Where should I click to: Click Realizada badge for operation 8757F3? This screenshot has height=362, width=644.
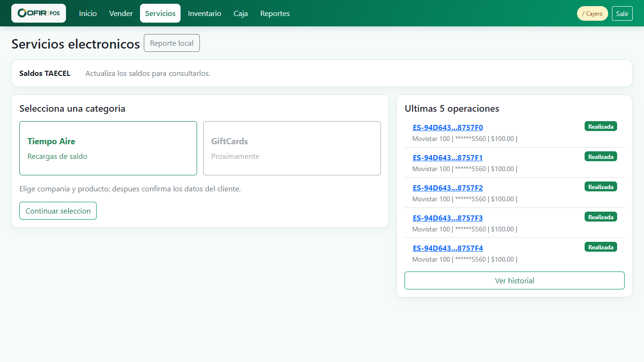tap(601, 217)
